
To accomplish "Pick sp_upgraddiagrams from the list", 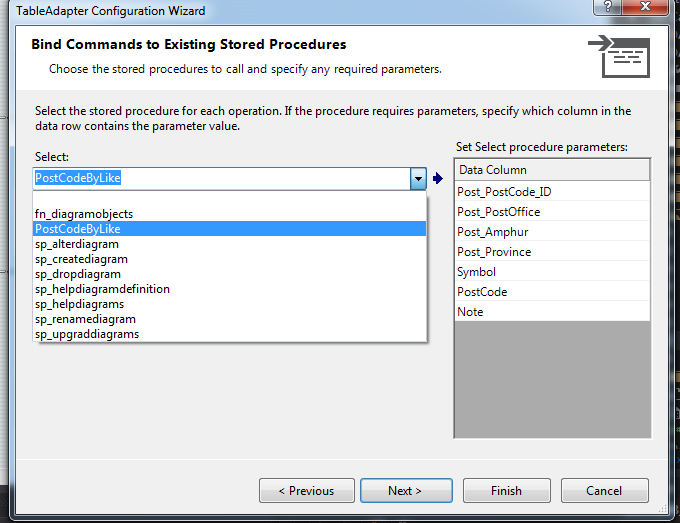I will click(87, 334).
